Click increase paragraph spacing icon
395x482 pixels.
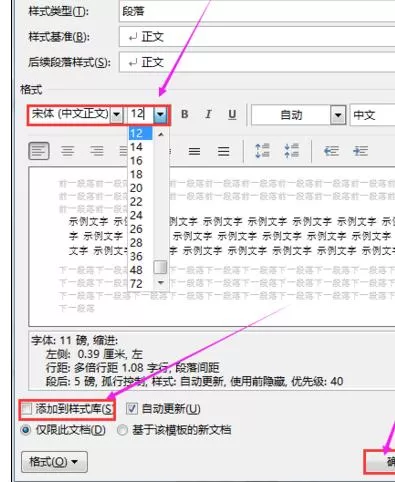click(x=262, y=151)
